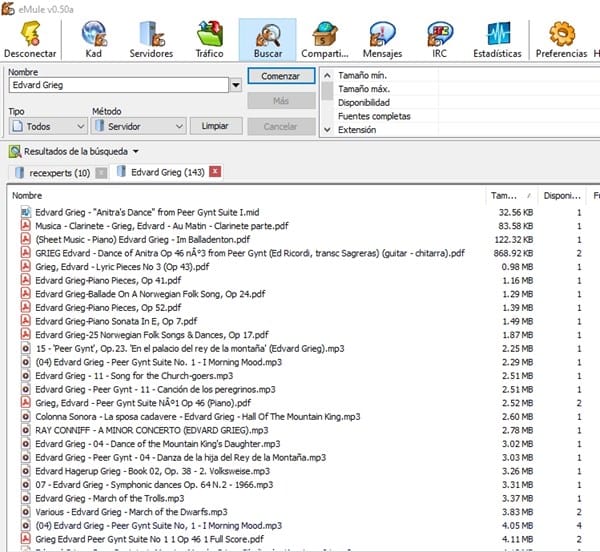600x552 pixels.
Task: Click the Resultados de la búsqueda icon
Action: pyautogui.click(x=15, y=151)
